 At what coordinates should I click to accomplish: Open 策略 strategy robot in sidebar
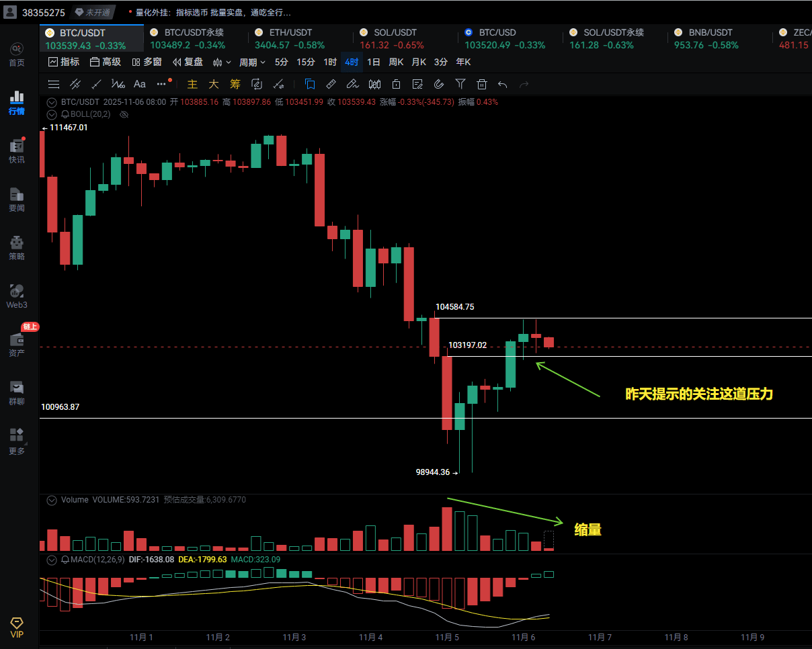click(x=17, y=248)
